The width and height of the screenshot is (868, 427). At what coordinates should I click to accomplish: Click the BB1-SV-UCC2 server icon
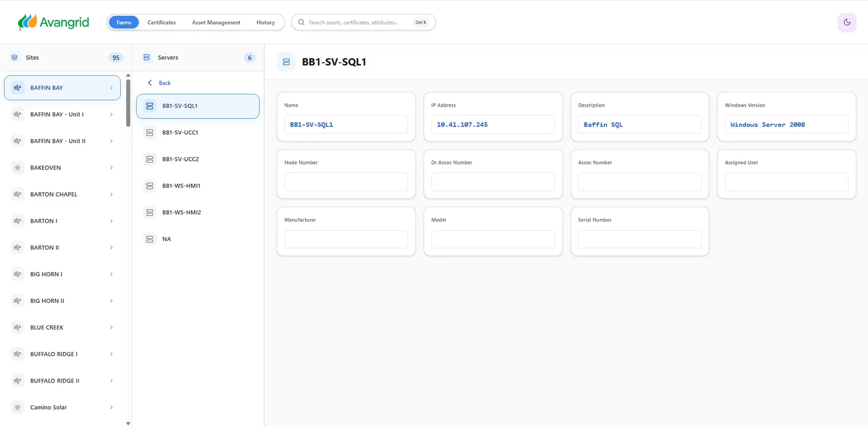click(x=150, y=159)
